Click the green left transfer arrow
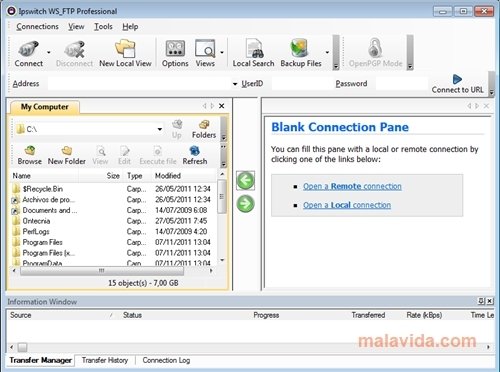The width and height of the screenshot is (500, 372). click(245, 180)
